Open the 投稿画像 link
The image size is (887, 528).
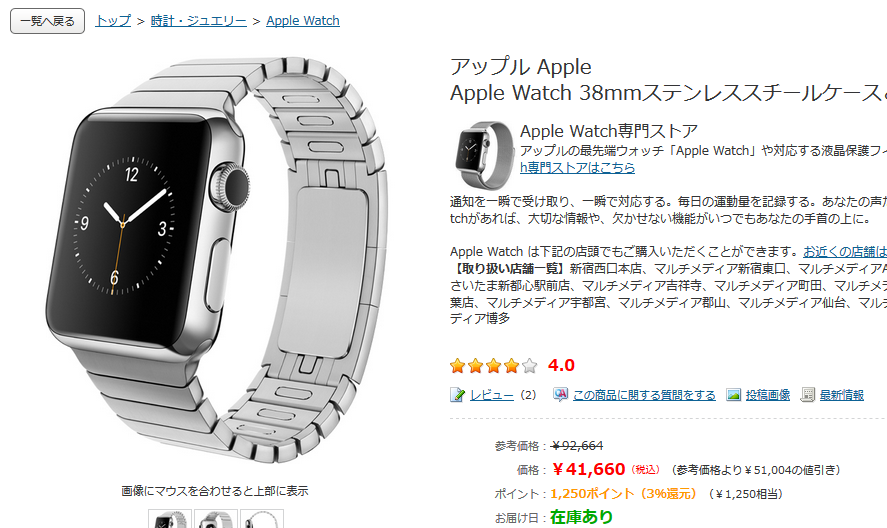point(768,395)
